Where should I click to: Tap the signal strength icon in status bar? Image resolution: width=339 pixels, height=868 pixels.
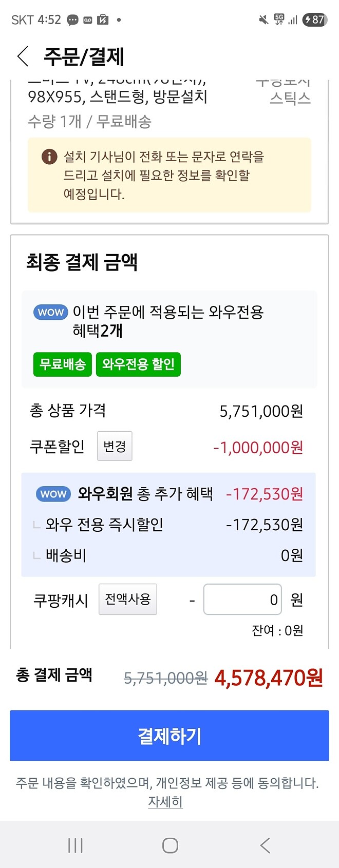(294, 20)
